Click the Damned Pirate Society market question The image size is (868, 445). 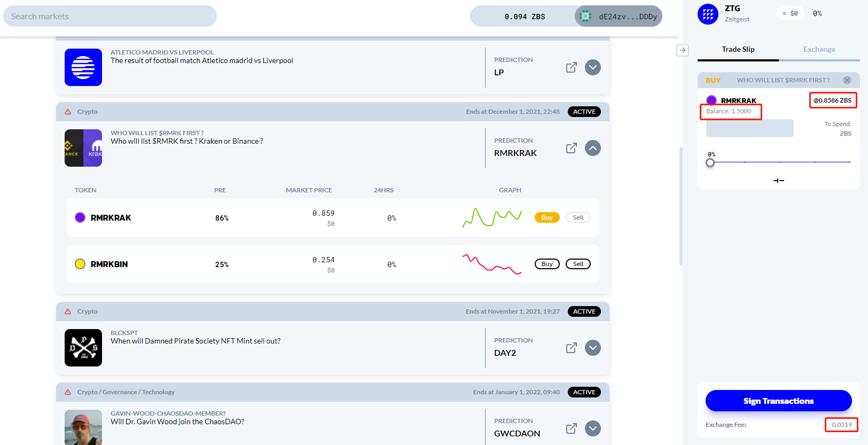196,341
